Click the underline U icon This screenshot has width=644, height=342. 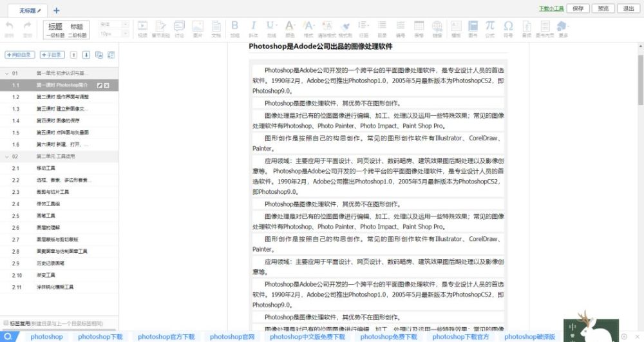point(271,26)
